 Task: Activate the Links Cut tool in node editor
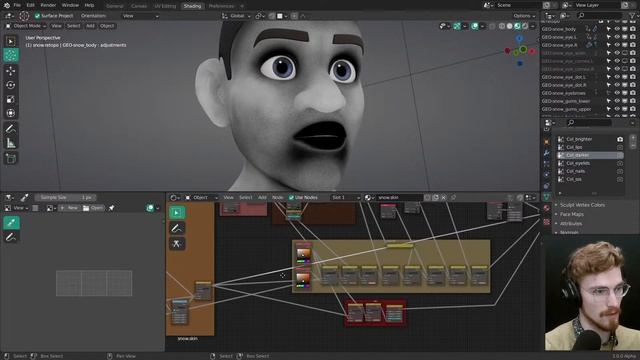click(177, 244)
